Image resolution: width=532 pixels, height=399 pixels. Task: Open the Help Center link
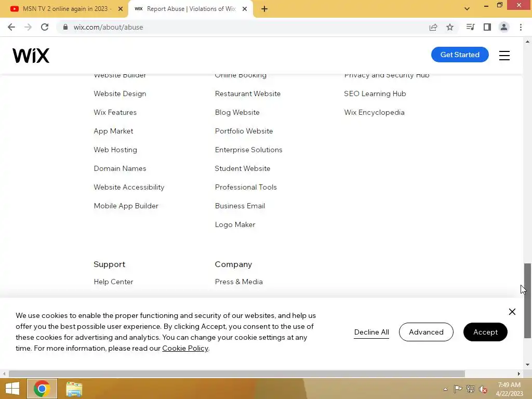click(113, 282)
